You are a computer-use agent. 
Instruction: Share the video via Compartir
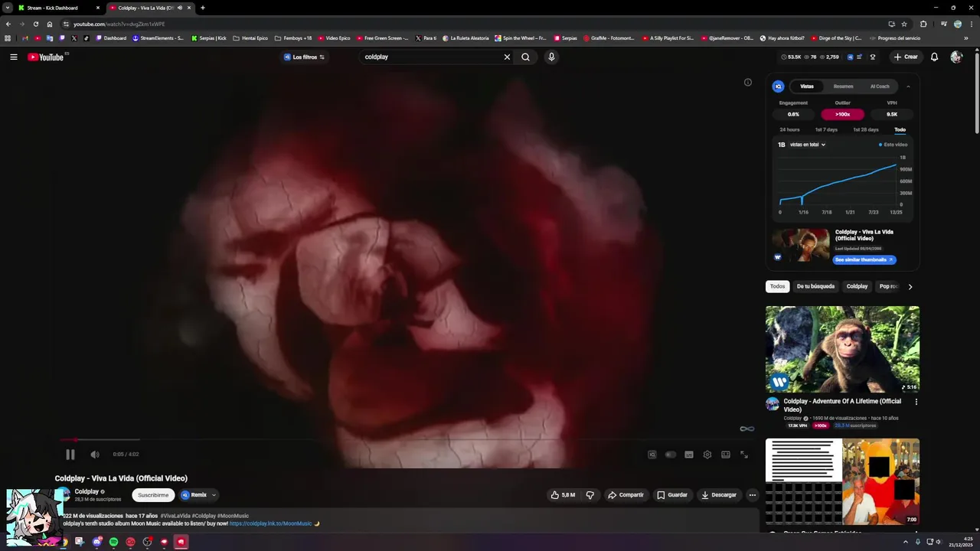[x=626, y=495]
